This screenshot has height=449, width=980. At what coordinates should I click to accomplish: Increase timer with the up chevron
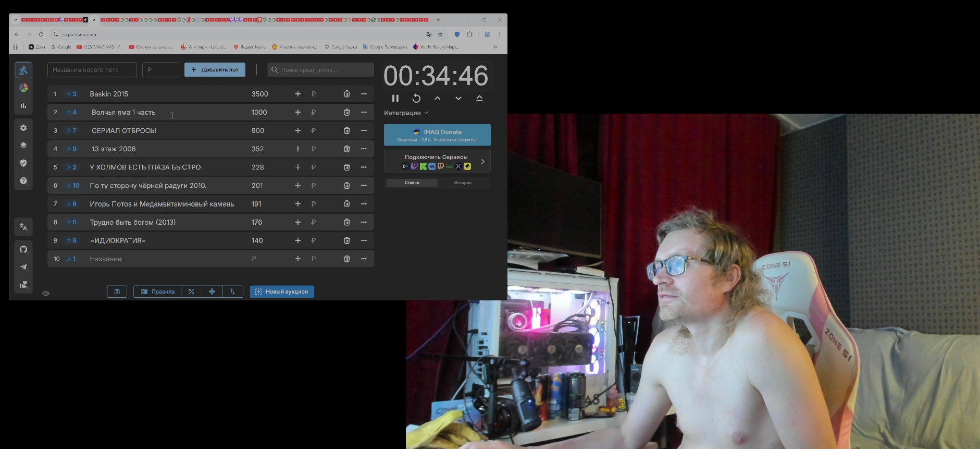tap(438, 98)
